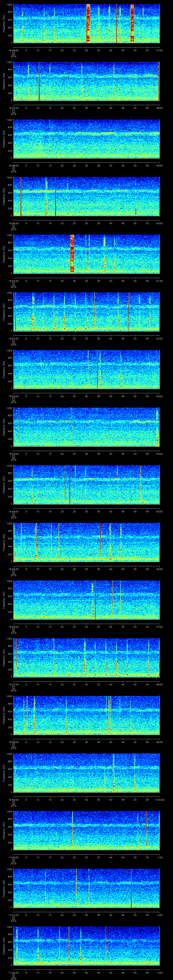Click the 16:49:00 start time label
This screenshot has width=173, height=980.
pyautogui.click(x=14, y=223)
